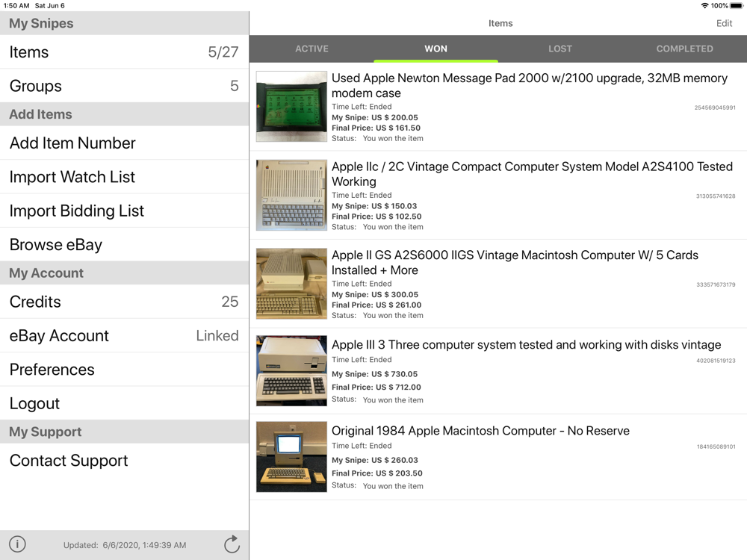Tap the Edit button
This screenshot has height=560, width=747.
point(724,23)
